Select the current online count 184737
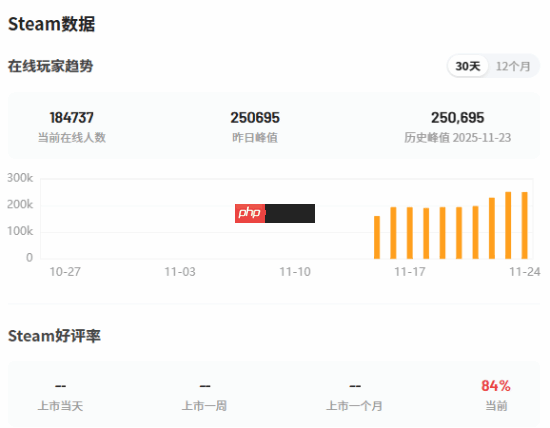Viewport: 550px width, 428px height. 72,118
